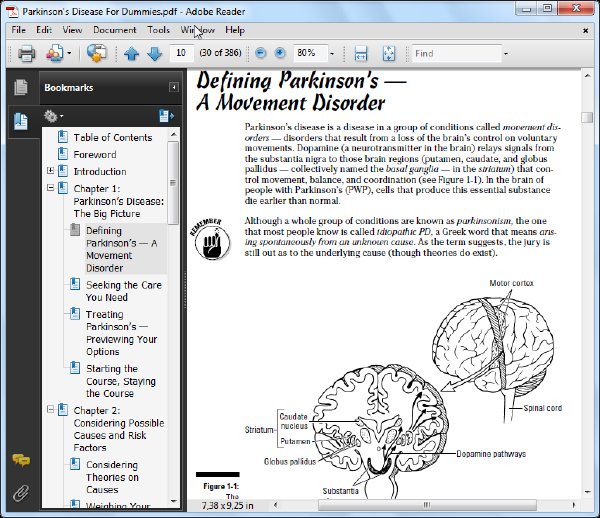
Task: Click the zoom percentage field
Action: tap(310, 53)
